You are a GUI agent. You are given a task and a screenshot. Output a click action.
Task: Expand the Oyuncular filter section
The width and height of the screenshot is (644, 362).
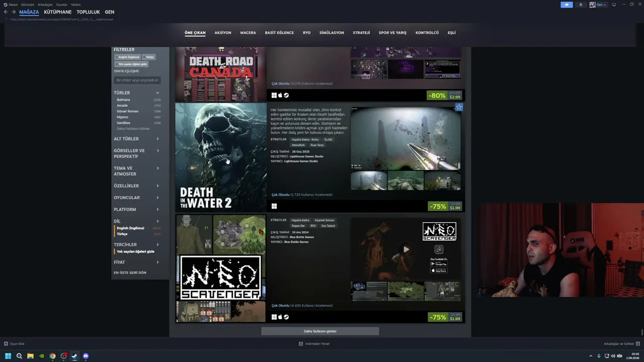point(136,198)
